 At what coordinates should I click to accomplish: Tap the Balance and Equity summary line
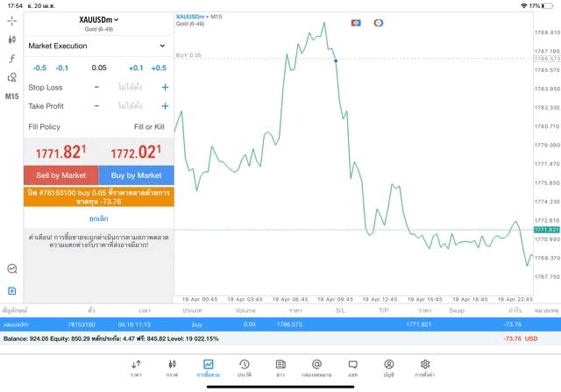pyautogui.click(x=111, y=339)
